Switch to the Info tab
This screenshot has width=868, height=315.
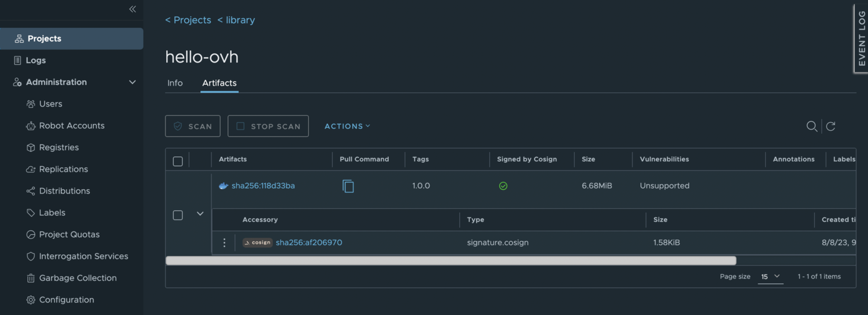(x=175, y=83)
